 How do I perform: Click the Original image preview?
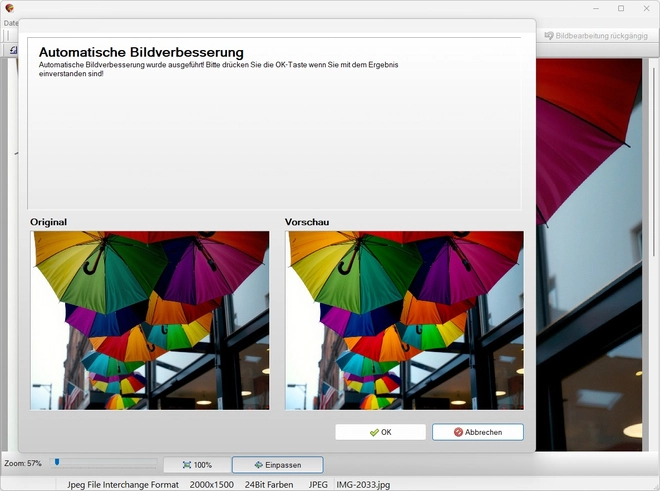click(x=150, y=320)
